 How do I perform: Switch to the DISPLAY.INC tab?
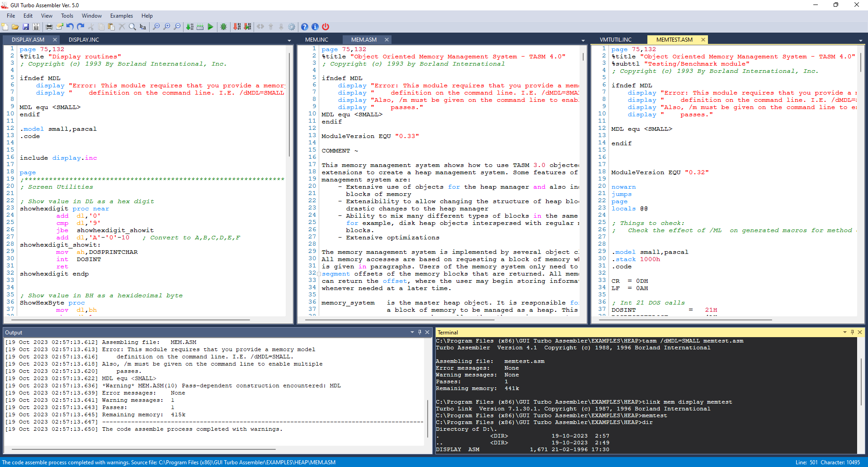pos(84,40)
